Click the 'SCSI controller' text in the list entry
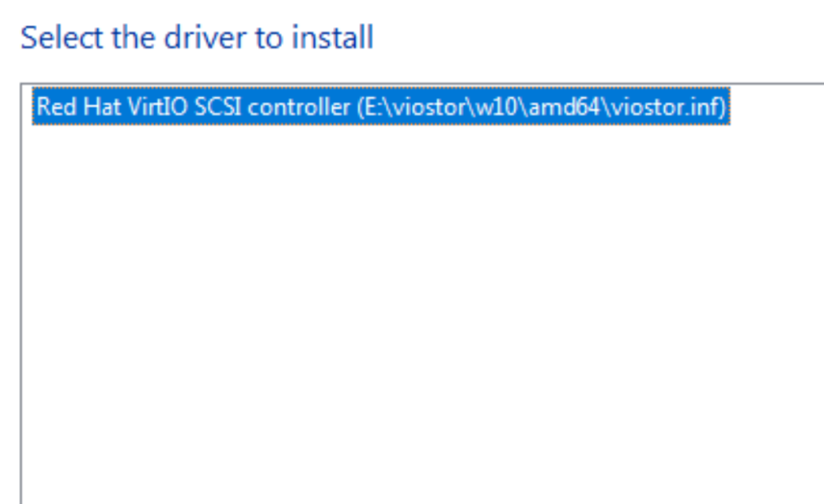Viewport: 824px width, 504px height. [x=272, y=107]
